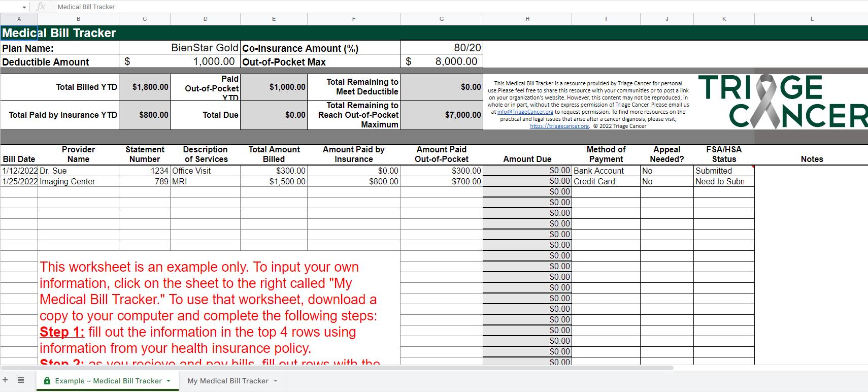Select the 'Appeal Needed?' heading cell

click(x=667, y=155)
